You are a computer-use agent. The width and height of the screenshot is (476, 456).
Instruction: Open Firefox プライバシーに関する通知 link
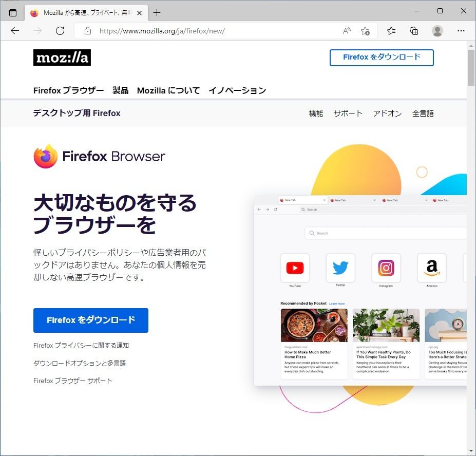(x=81, y=345)
